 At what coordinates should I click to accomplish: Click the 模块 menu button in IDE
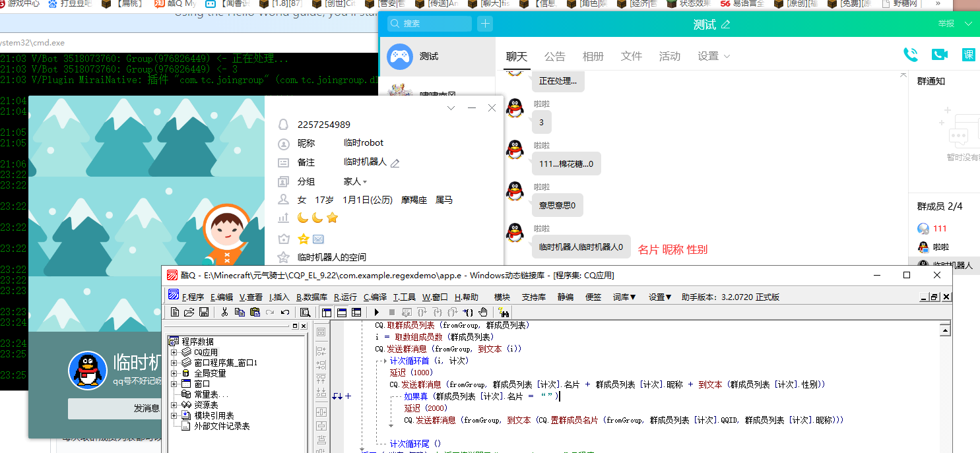502,297
